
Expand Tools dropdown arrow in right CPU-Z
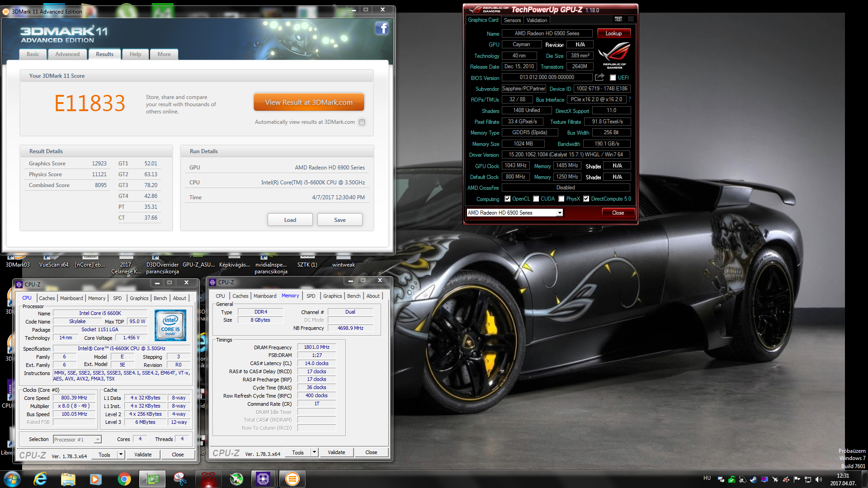tap(314, 452)
